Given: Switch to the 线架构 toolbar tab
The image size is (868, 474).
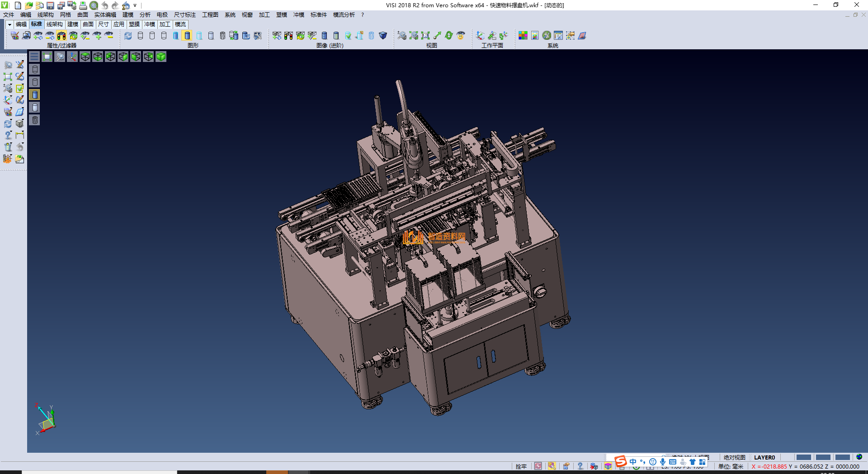Looking at the screenshot, I should point(54,24).
